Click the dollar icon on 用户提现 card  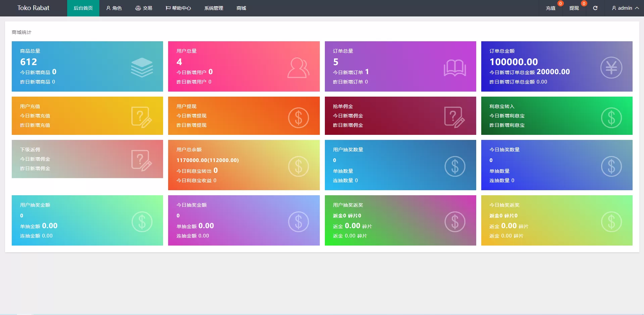click(x=298, y=117)
